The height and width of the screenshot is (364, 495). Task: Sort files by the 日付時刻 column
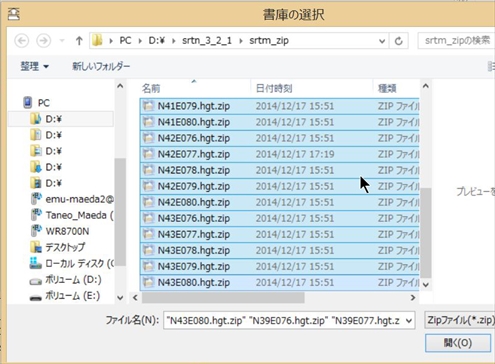(x=274, y=88)
